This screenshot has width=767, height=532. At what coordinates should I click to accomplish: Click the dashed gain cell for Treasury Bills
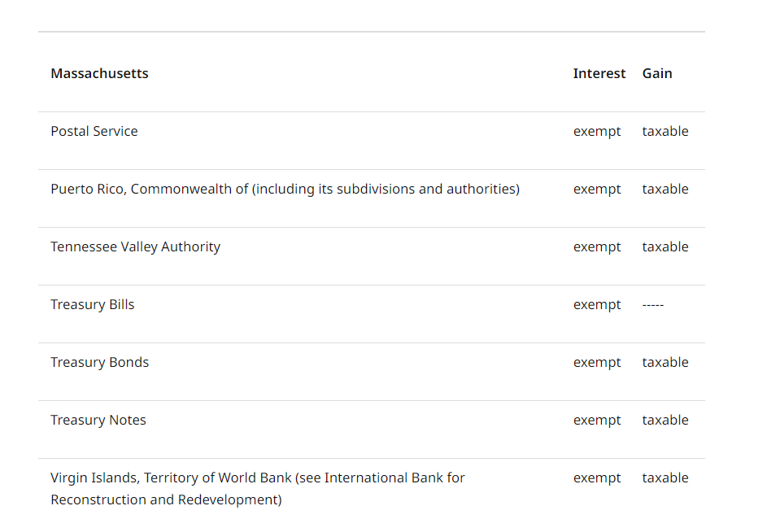click(x=652, y=304)
